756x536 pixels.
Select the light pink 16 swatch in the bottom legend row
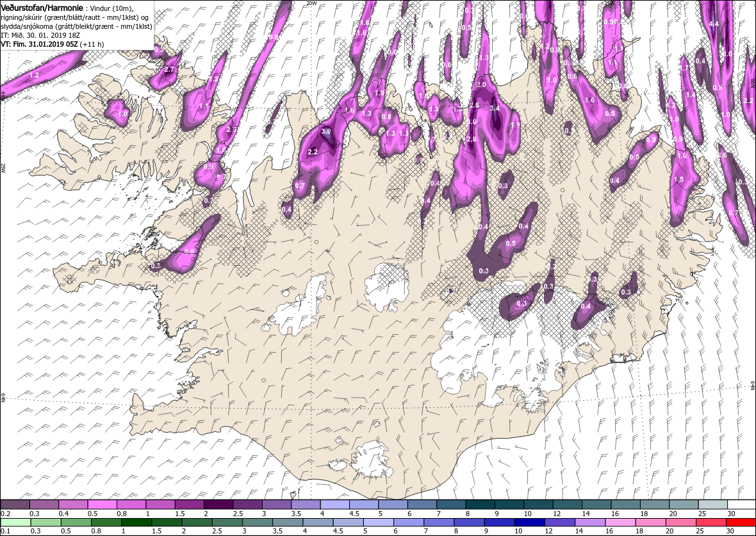click(620, 523)
